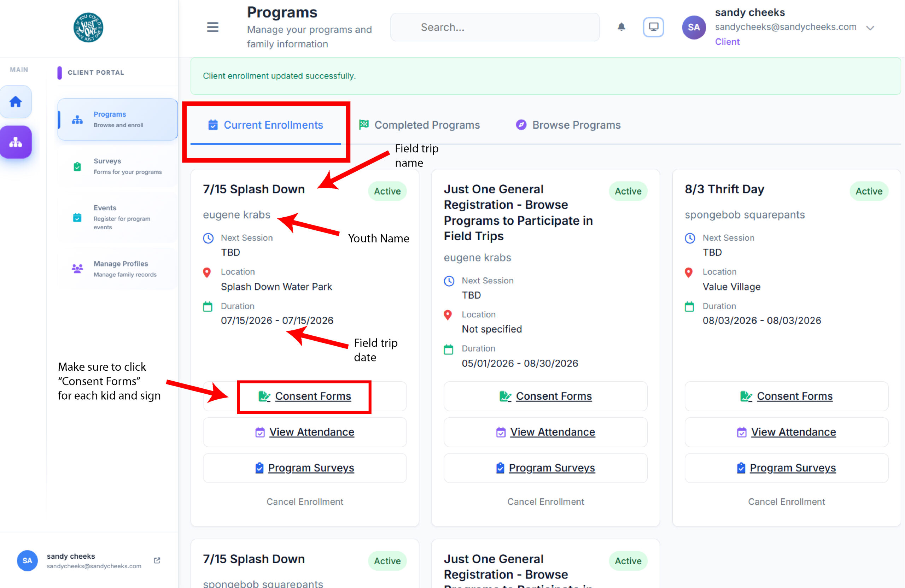Click Active badge on 8/3 Thrift Day card
905x588 pixels.
pos(869,191)
